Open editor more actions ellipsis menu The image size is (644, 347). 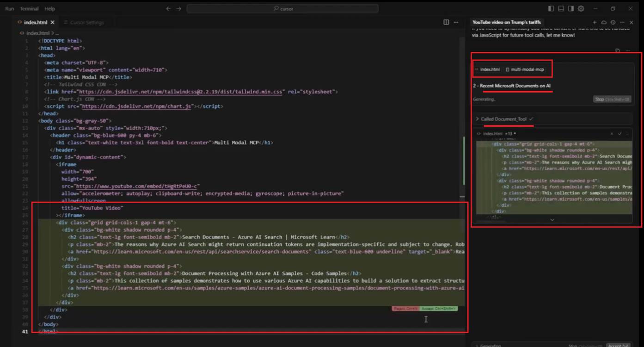click(456, 22)
